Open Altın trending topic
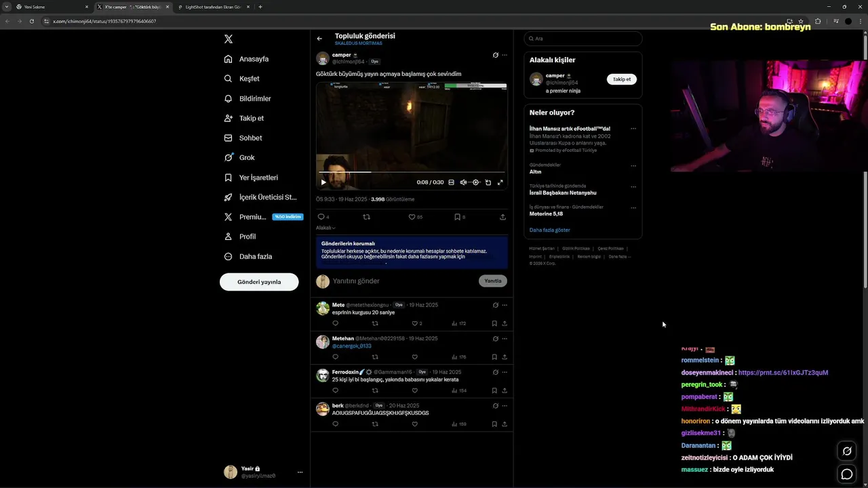Viewport: 868px width, 488px height. [x=536, y=171]
